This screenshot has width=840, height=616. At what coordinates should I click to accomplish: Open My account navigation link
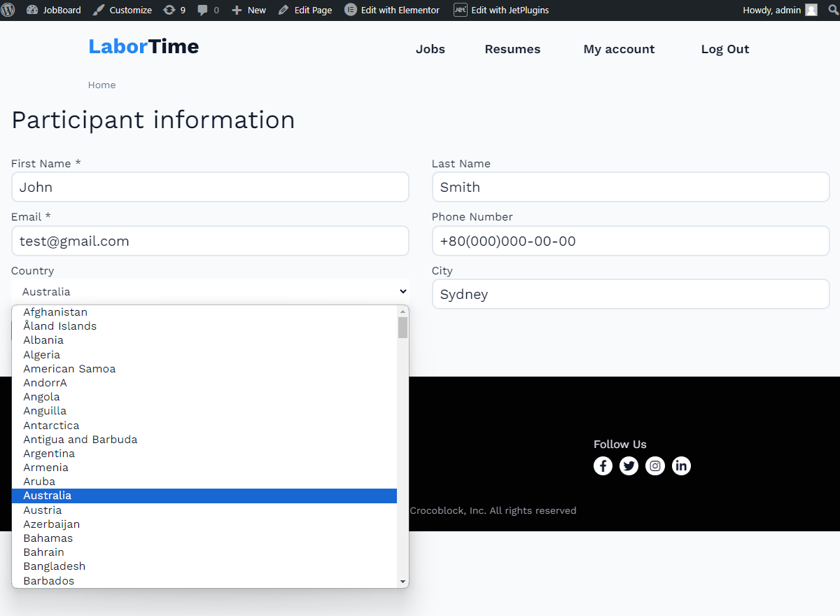click(x=619, y=49)
